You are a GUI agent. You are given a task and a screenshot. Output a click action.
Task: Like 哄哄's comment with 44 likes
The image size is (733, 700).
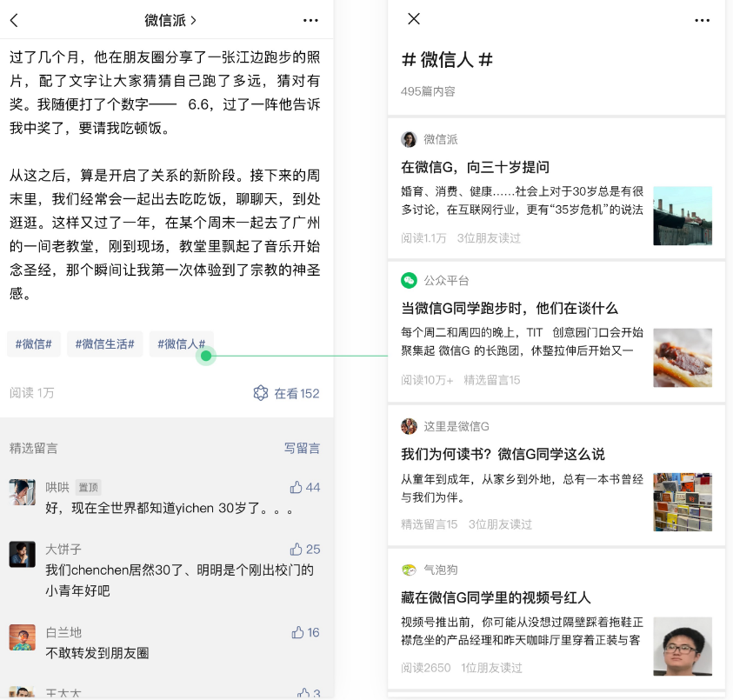point(305,487)
